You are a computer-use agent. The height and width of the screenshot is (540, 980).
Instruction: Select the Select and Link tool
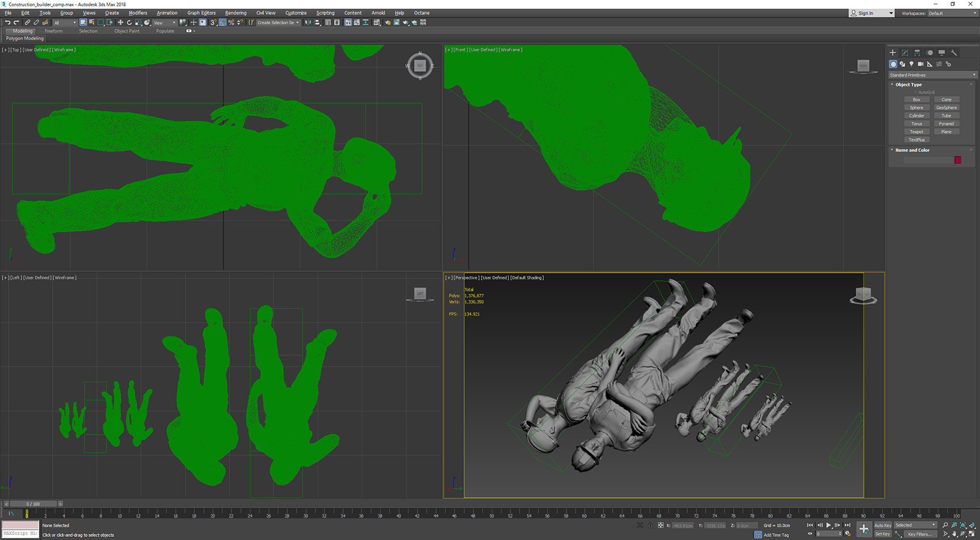[x=28, y=23]
